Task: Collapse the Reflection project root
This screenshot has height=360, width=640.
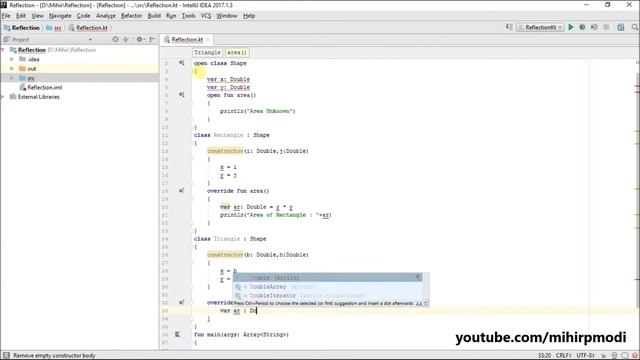Action: [3, 50]
